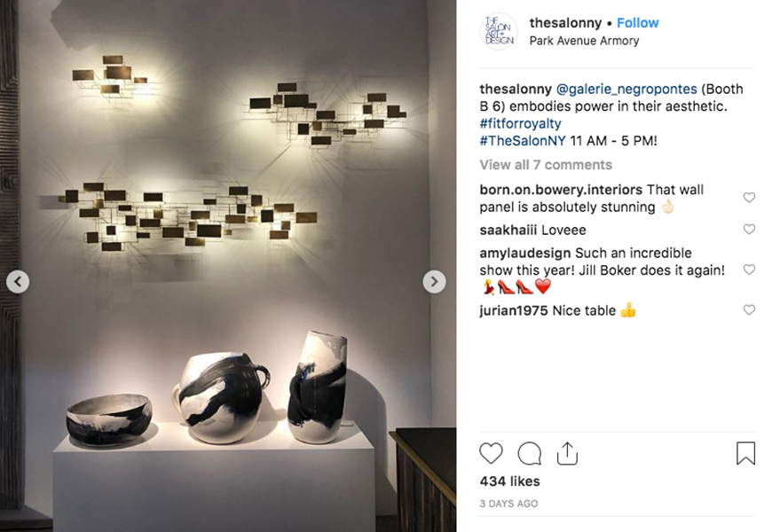
Task: Expand View all 7 comments
Action: [546, 165]
